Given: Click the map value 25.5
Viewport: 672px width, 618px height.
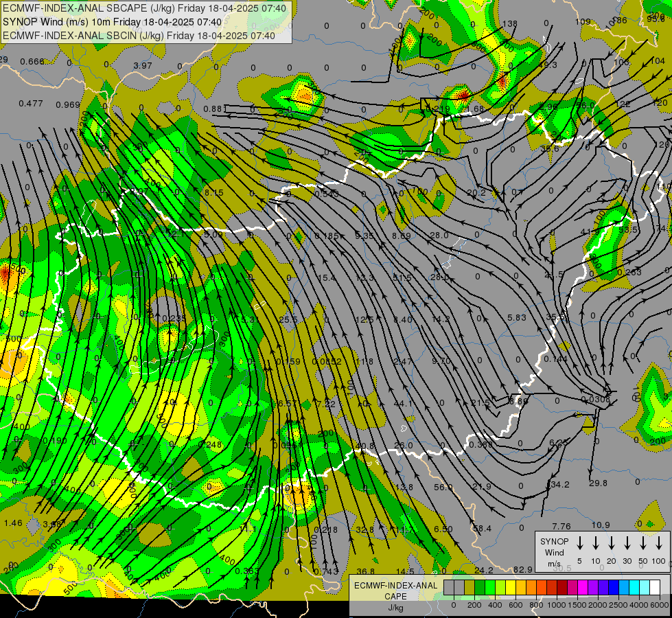Looking at the screenshot, I should coord(288,319).
